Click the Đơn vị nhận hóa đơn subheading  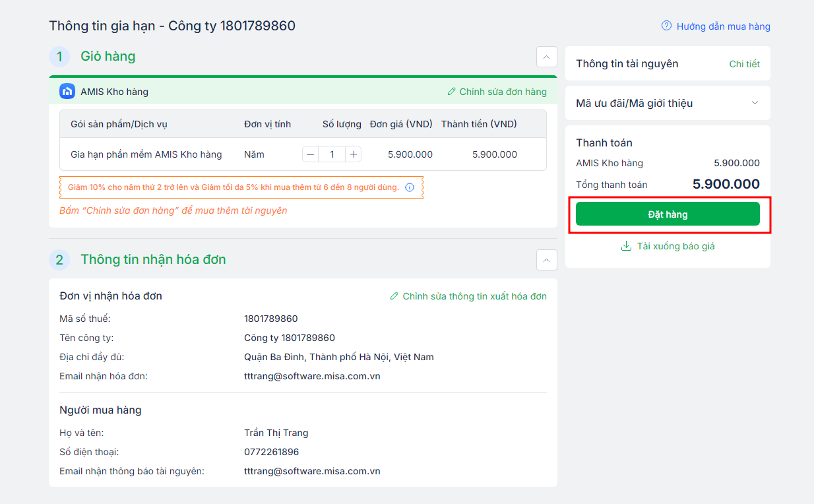[111, 296]
